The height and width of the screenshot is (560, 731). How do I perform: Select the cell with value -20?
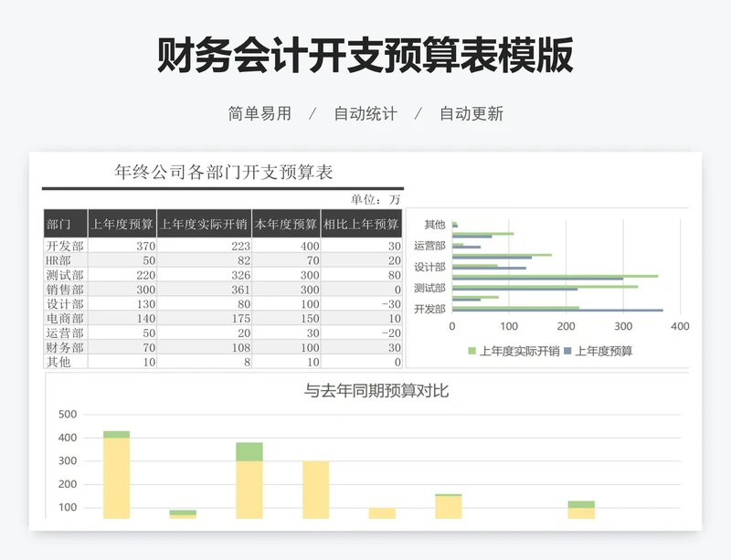362,333
